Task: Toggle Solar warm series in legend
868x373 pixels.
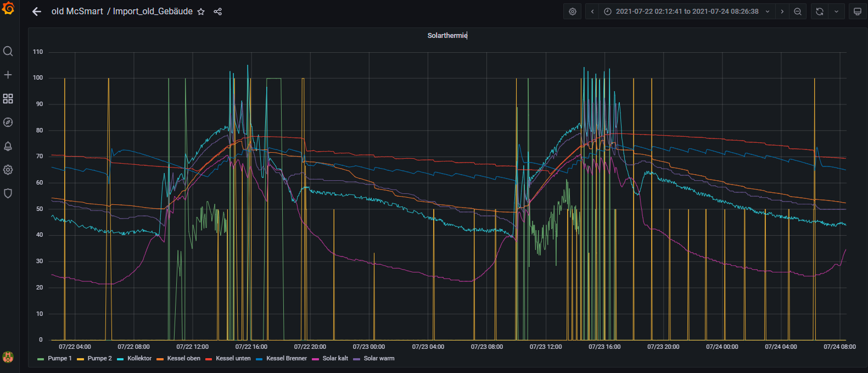Action: coord(379,358)
